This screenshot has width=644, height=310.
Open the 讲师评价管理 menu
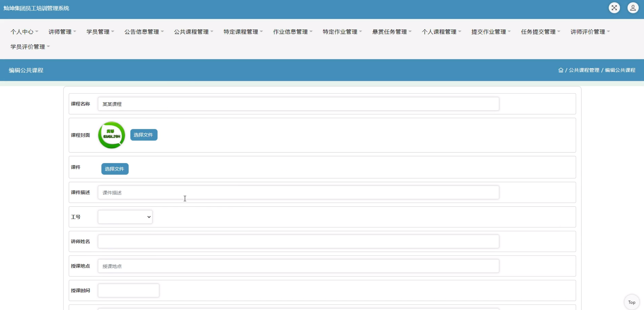click(590, 32)
